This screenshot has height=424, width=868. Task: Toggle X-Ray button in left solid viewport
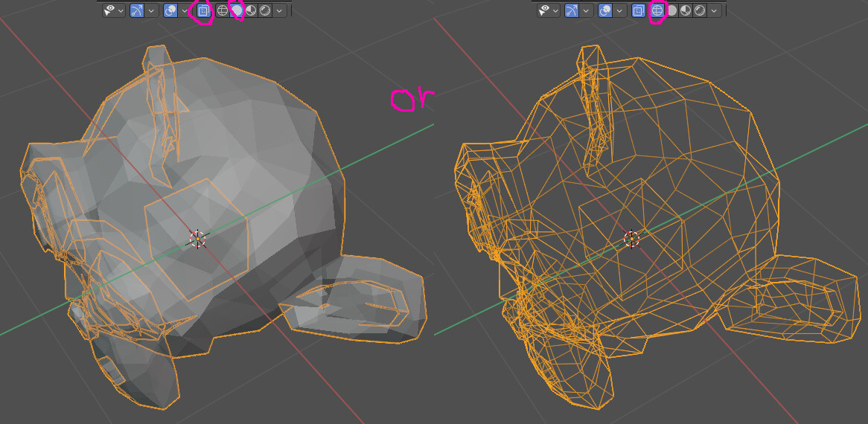(204, 10)
